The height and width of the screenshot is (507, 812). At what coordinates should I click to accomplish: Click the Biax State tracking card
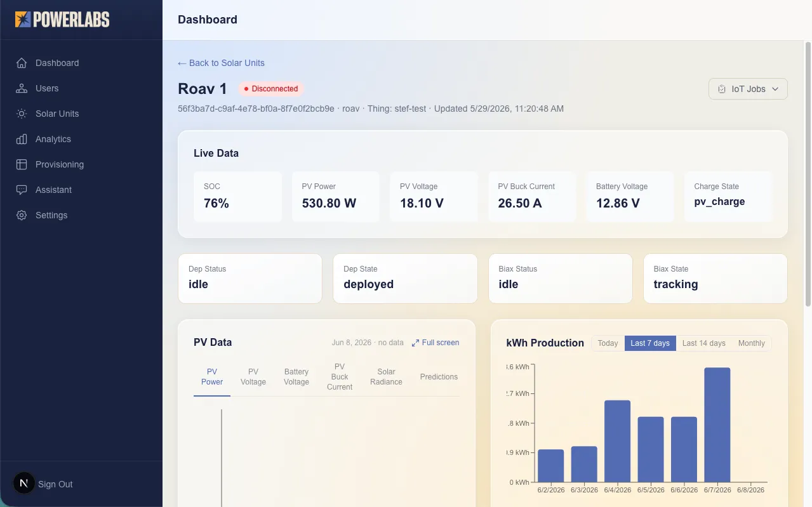click(715, 279)
